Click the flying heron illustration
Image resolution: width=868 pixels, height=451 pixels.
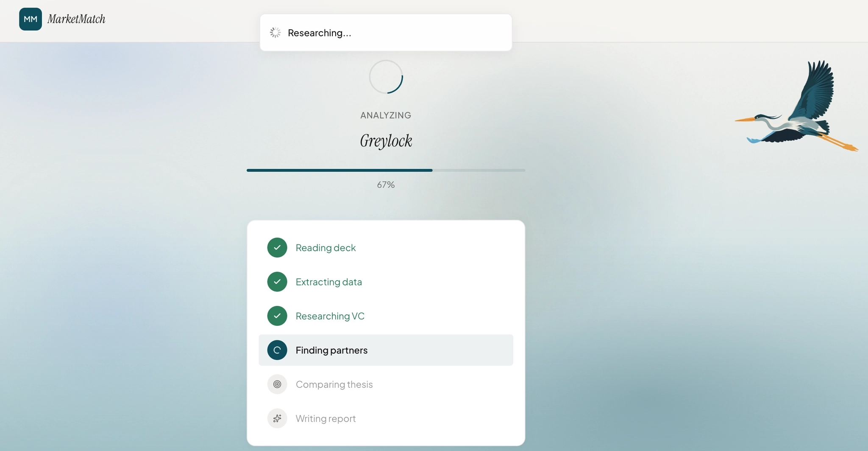click(x=797, y=106)
